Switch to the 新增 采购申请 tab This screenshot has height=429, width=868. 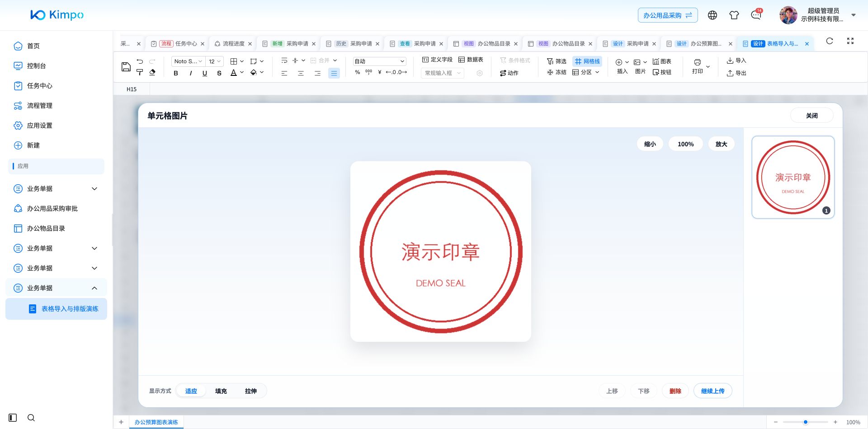(289, 44)
